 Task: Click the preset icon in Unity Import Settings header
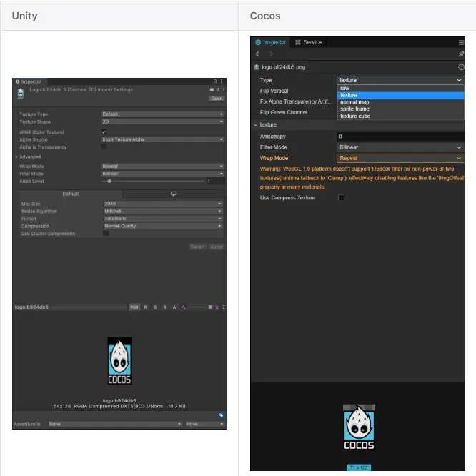pyautogui.click(x=218, y=90)
